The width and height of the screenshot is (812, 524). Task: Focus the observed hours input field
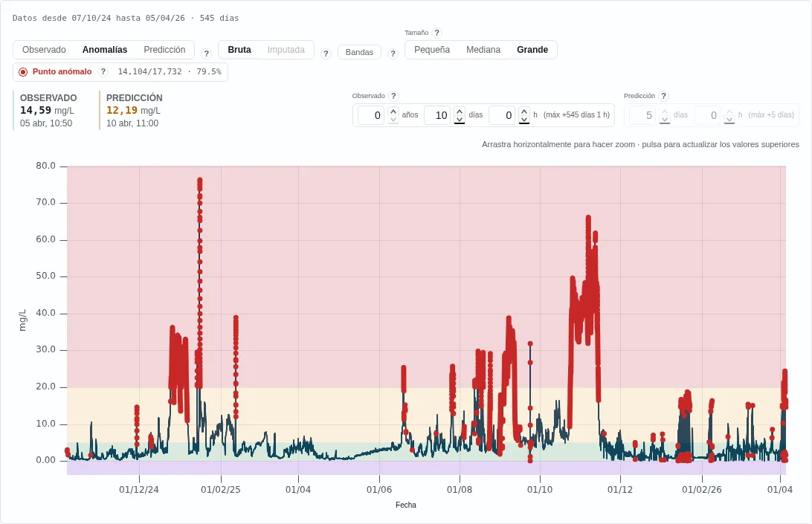pos(503,115)
